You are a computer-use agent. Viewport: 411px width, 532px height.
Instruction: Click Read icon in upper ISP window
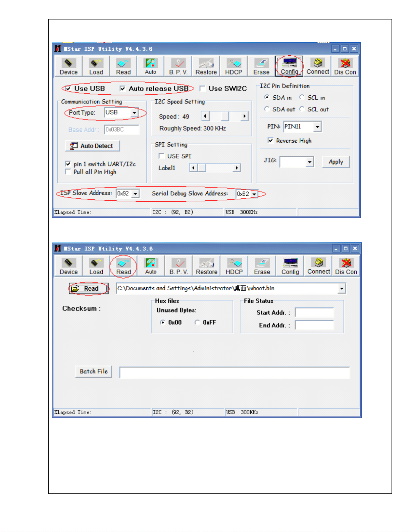click(x=123, y=66)
